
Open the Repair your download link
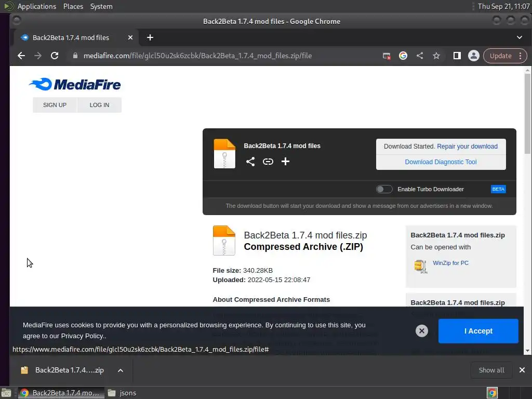point(467,146)
